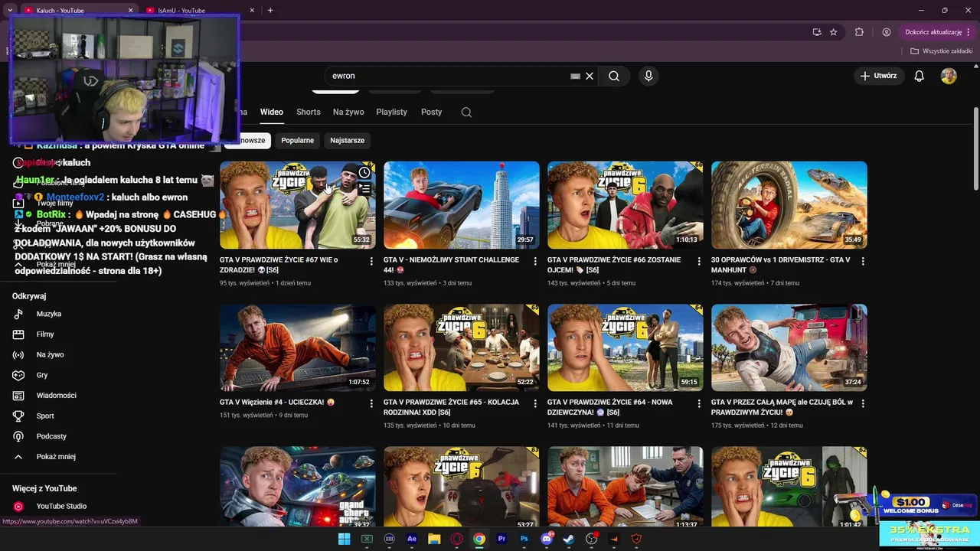Click the magnifier search button beside the query

614,76
